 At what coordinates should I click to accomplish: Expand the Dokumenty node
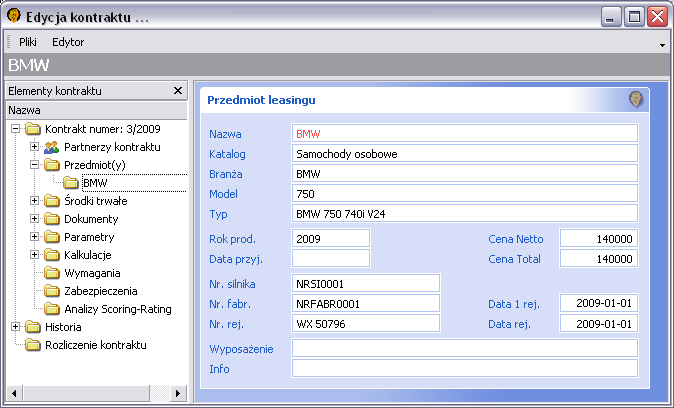tap(34, 219)
